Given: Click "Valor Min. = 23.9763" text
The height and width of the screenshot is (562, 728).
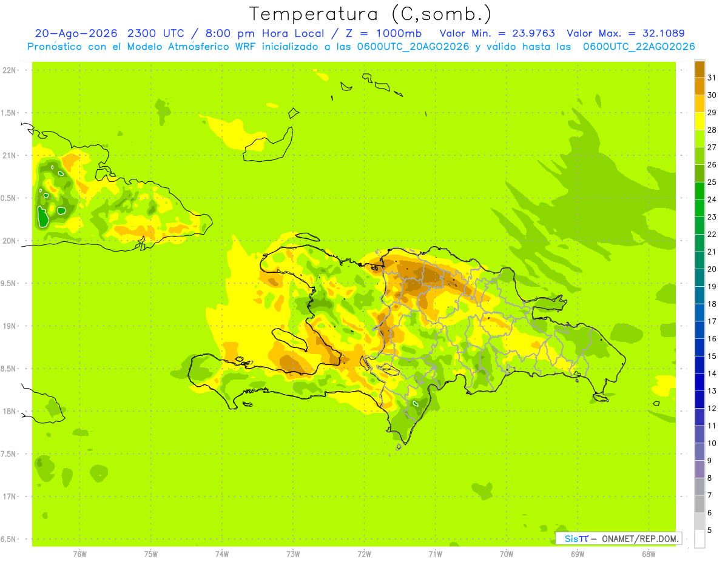Looking at the screenshot, I should 497,33.
